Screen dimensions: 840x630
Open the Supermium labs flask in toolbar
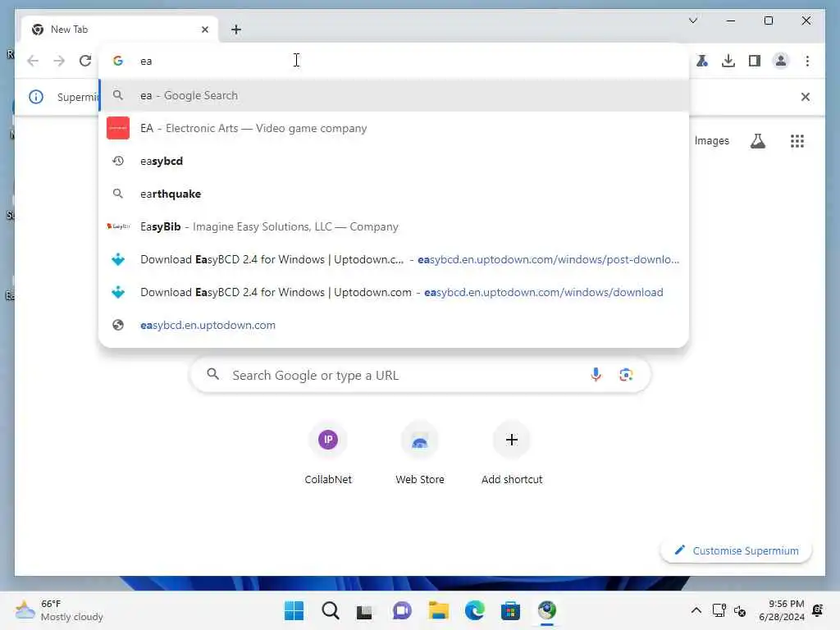(x=702, y=61)
